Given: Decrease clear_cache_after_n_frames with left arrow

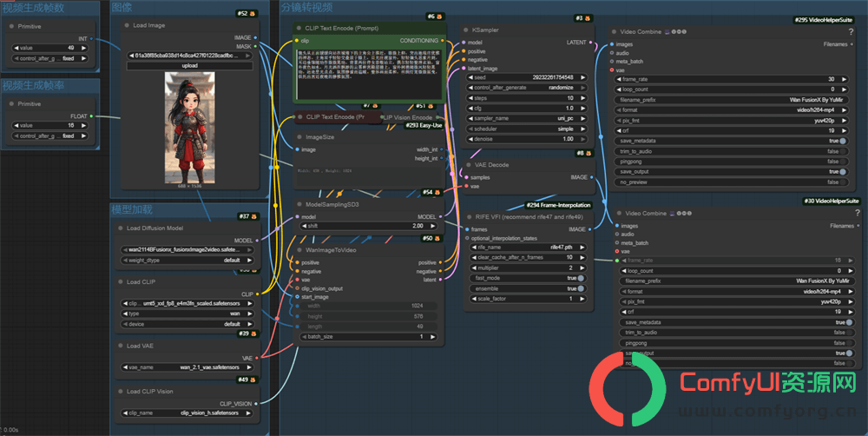Looking at the screenshot, I should (474, 258).
